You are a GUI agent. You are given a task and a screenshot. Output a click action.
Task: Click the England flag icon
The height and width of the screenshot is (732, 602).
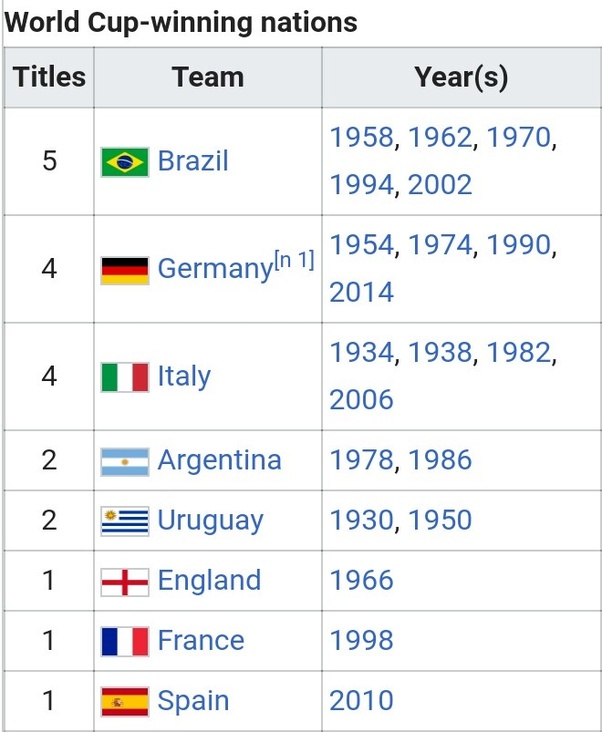(125, 582)
